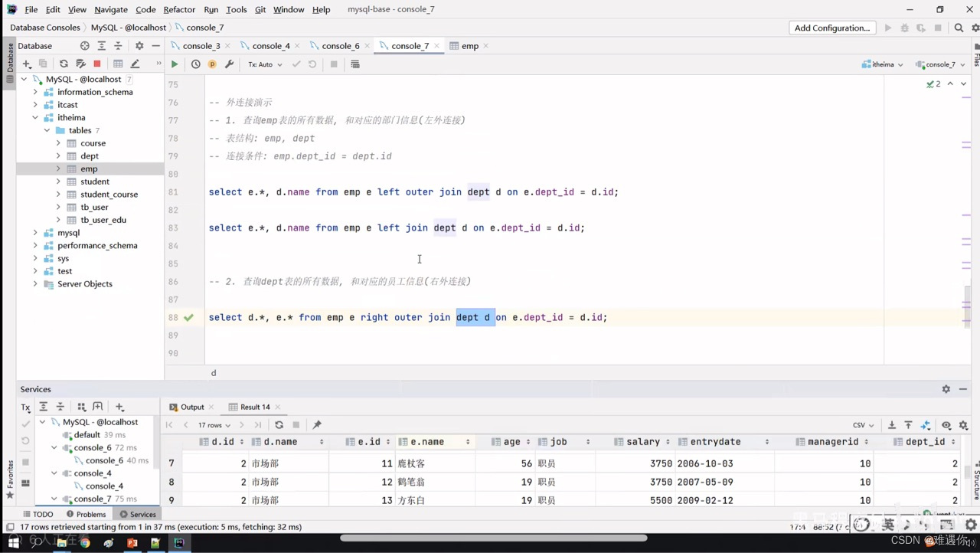
Task: Click the in-editor results toggle icon
Action: pos(355,64)
